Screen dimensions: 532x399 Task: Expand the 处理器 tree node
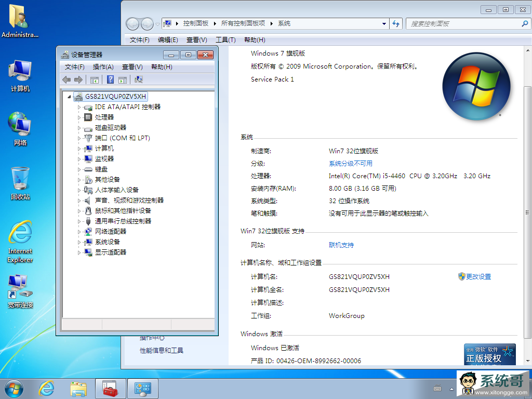(79, 117)
